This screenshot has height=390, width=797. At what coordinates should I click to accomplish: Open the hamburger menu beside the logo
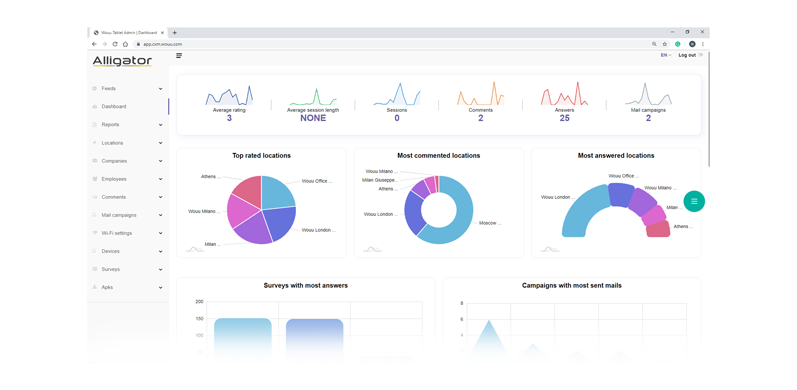179,55
